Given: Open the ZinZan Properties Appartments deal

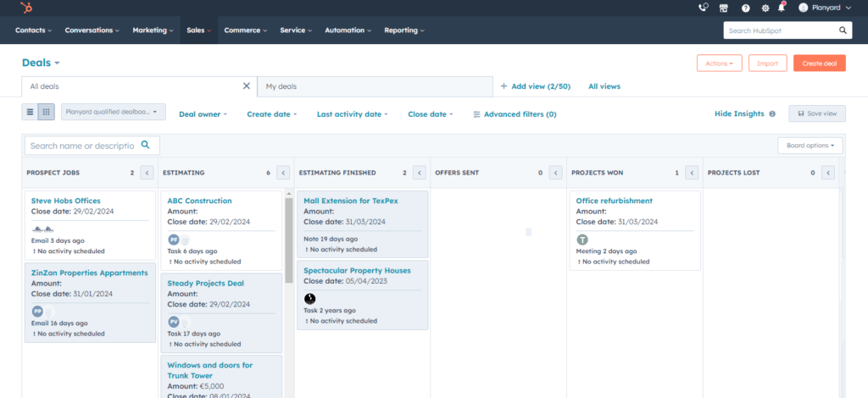Looking at the screenshot, I should 90,273.
